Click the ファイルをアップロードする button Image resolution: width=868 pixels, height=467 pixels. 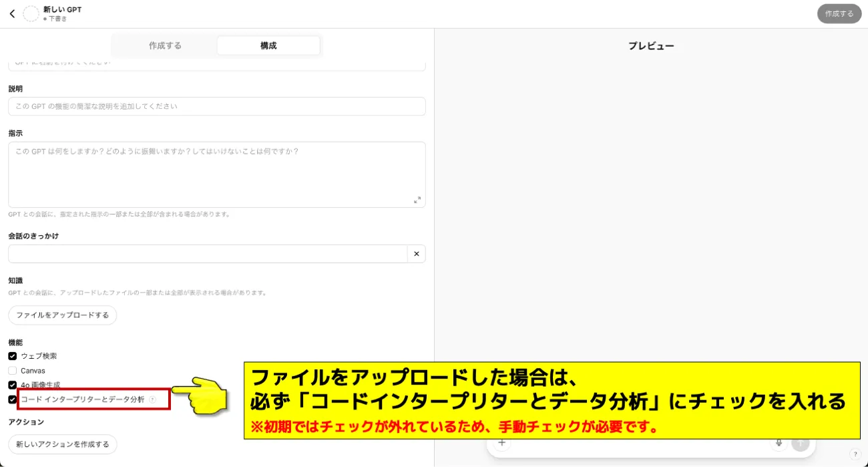(x=62, y=315)
